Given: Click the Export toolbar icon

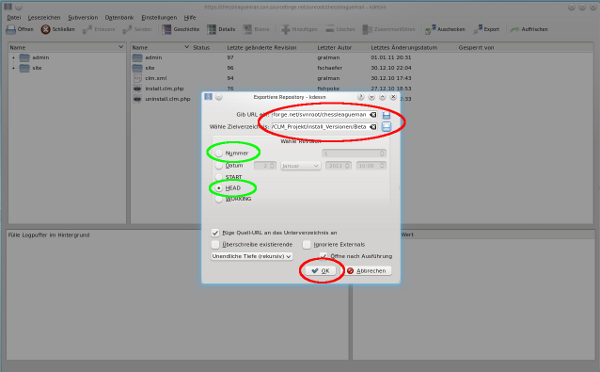Looking at the screenshot, I should pos(478,29).
